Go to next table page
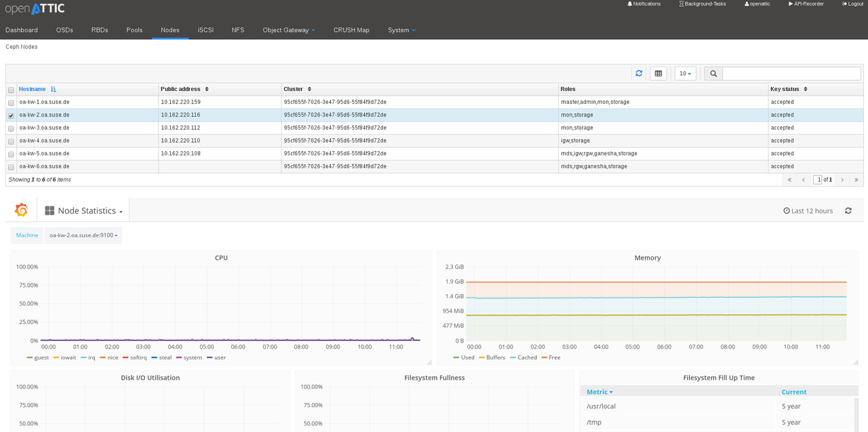 842,180
